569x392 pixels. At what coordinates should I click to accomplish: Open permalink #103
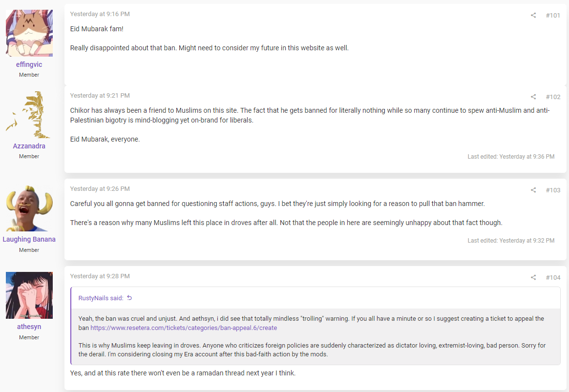[x=553, y=190]
